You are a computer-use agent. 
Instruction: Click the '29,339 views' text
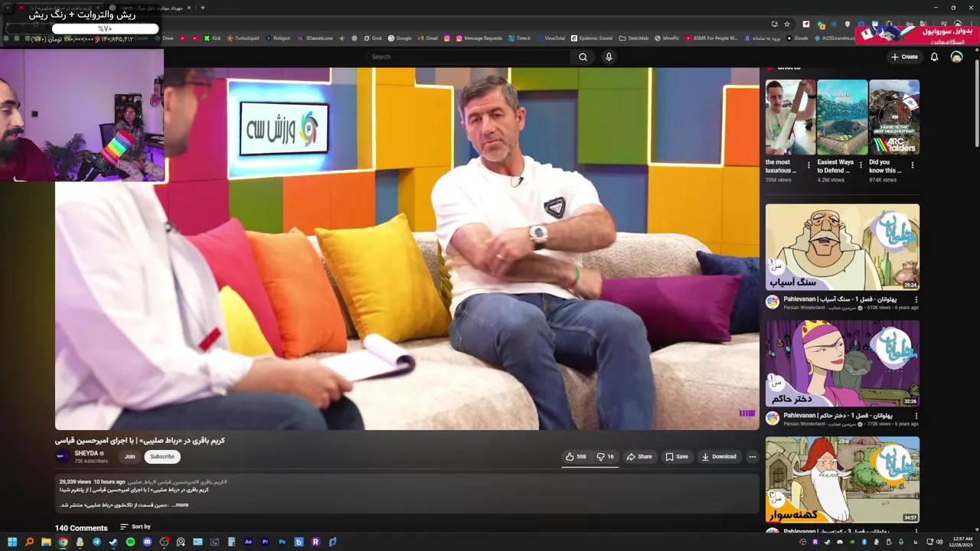coord(75,481)
